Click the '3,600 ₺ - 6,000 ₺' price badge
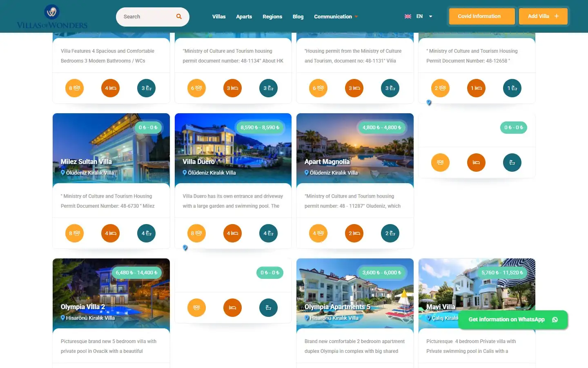588x368 pixels. tap(382, 273)
